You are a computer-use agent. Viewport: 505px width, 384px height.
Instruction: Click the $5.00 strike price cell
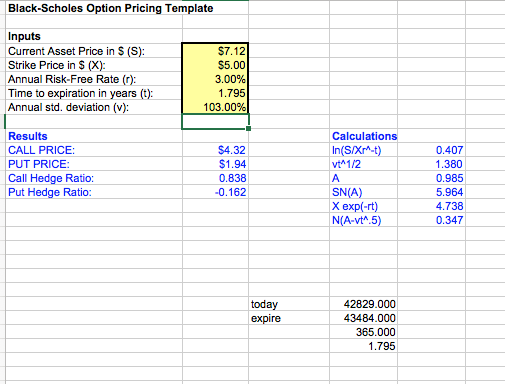pyautogui.click(x=215, y=65)
